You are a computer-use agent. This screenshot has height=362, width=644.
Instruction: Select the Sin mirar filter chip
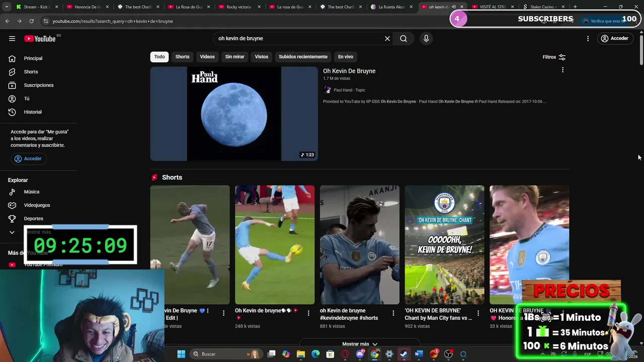(234, 57)
